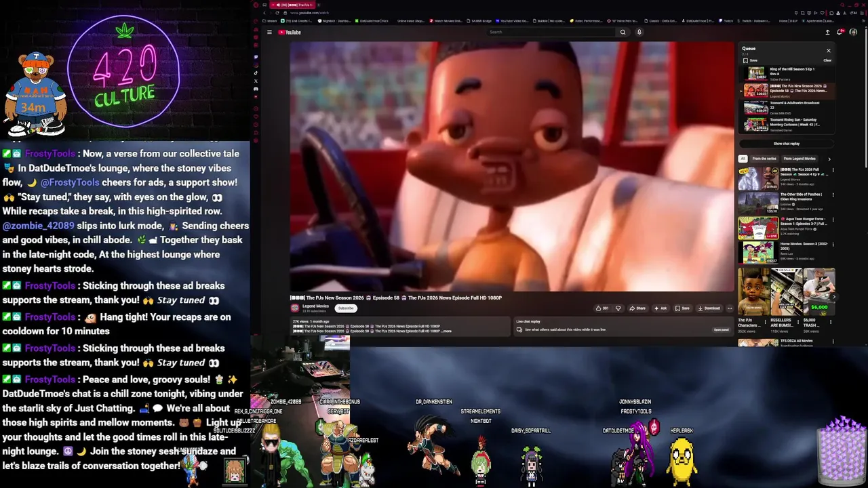The height and width of the screenshot is (488, 868).
Task: Open options for The Other Side of Patches
Action: tap(833, 195)
